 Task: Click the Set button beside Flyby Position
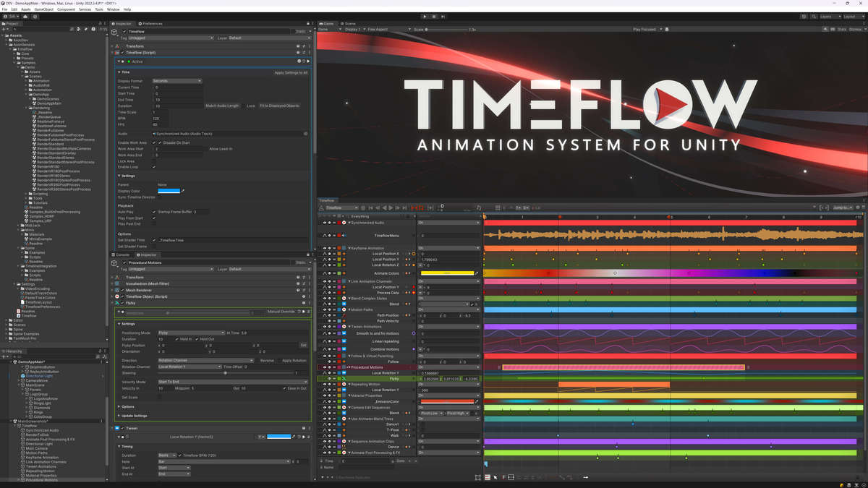[x=304, y=345]
